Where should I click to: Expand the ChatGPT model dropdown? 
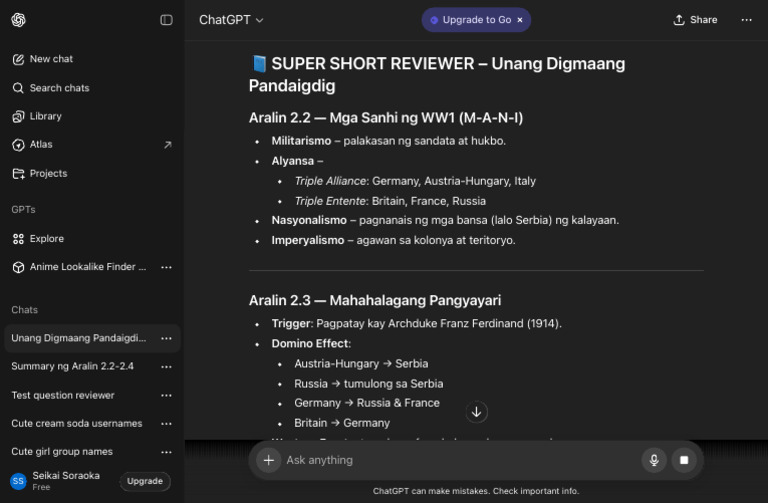[231, 20]
